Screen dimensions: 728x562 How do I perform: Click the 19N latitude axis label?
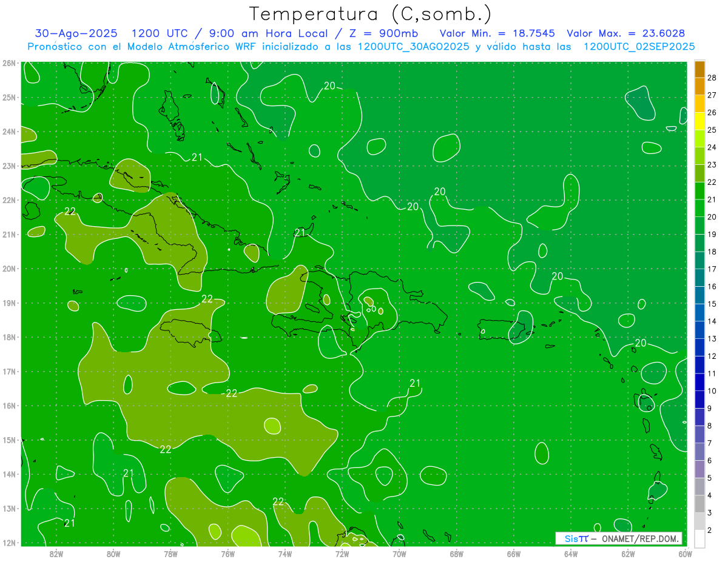(x=8, y=303)
